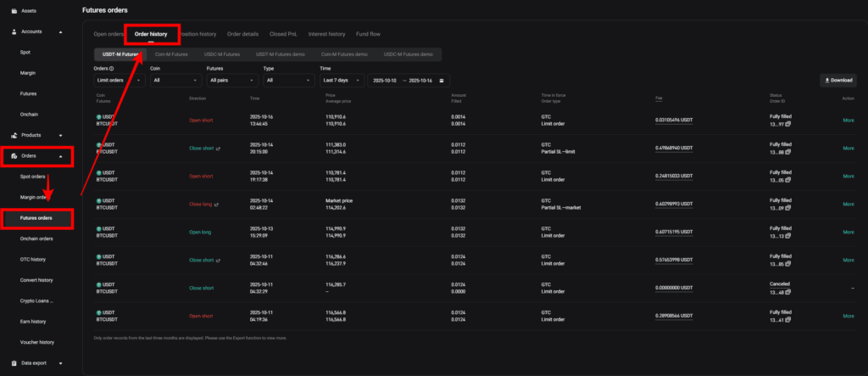Switch to Coin-M Futures market type
The height and width of the screenshot is (376, 868).
[172, 53]
